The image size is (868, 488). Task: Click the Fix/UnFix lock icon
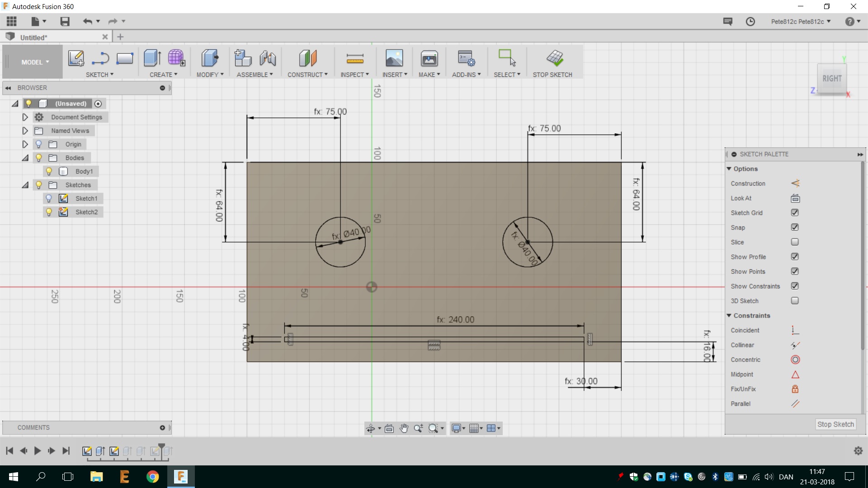[x=795, y=389]
